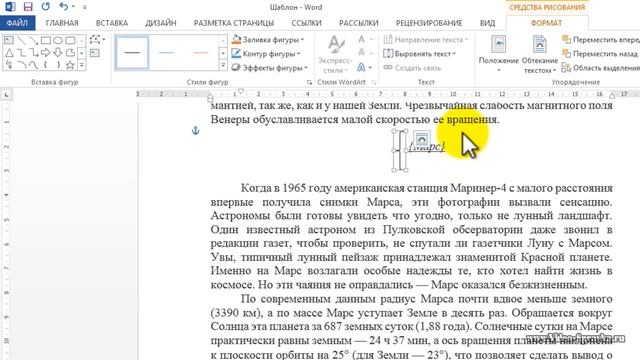
Task: Select the curve shape in the shapes gallery
Action: point(33,64)
